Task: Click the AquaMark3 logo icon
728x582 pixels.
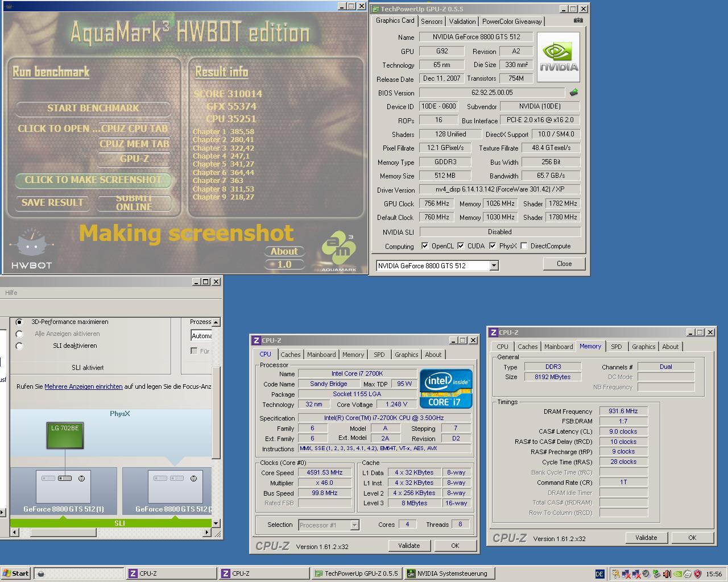Action: click(339, 250)
